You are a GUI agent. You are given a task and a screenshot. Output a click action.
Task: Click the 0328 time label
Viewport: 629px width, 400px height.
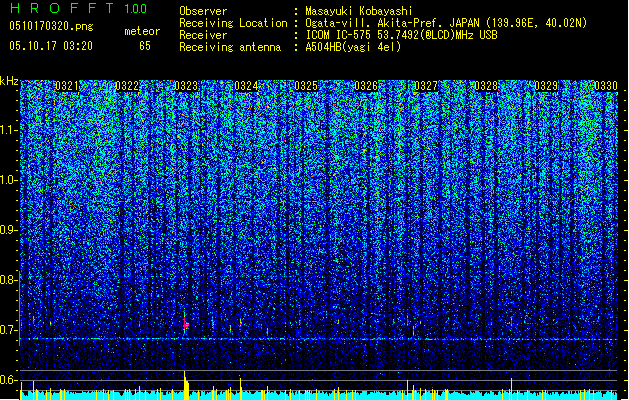coord(486,86)
